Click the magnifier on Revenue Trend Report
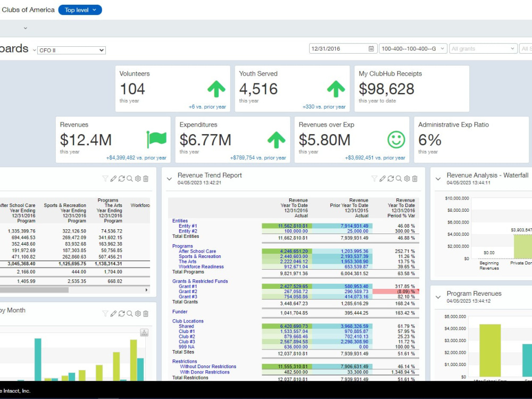The image size is (532, 399). click(398, 178)
